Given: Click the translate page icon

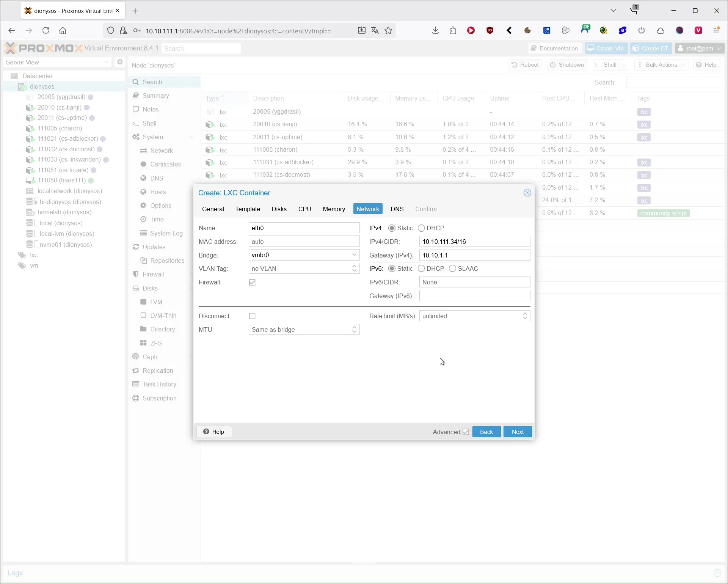Looking at the screenshot, I should click(x=375, y=31).
